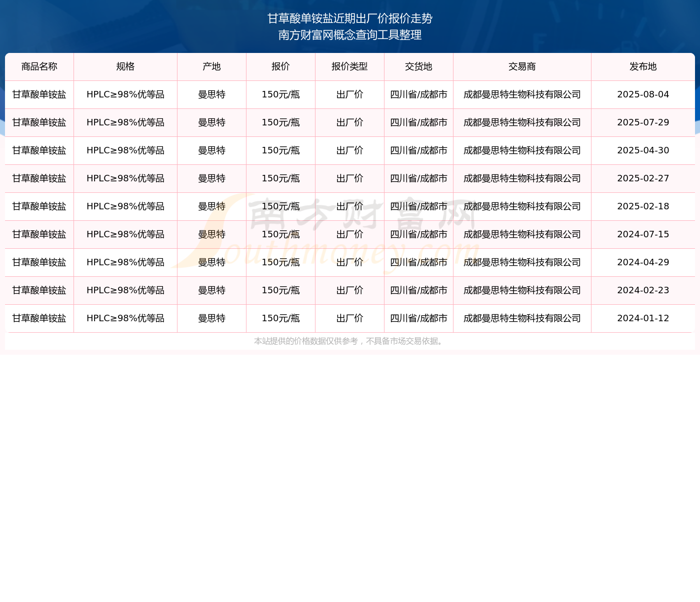Click the title 甘草酸单铵盐近期出厂价报价走势
Screen dimensions: 700x602
350,18
